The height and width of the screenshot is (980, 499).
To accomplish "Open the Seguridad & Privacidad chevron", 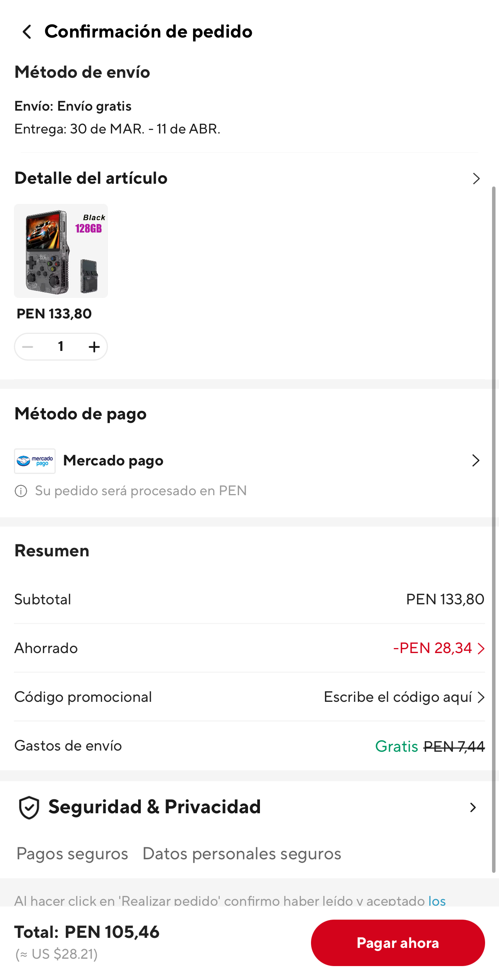I will tap(473, 807).
